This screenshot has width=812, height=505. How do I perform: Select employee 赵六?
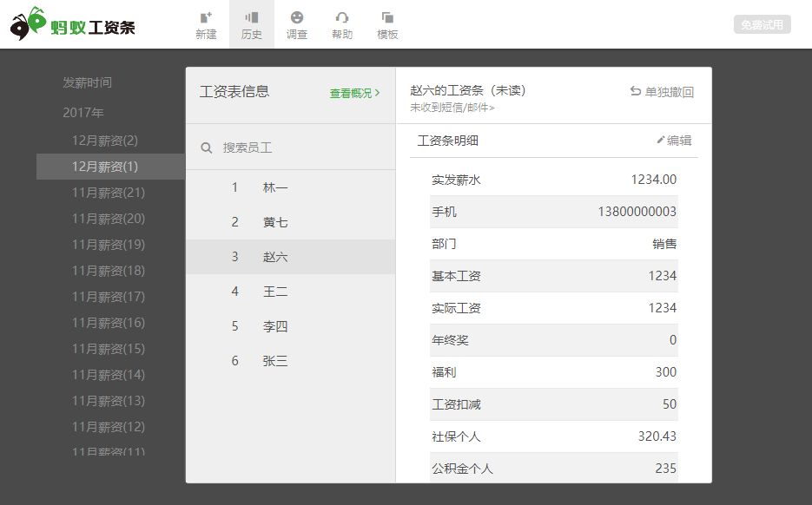291,257
